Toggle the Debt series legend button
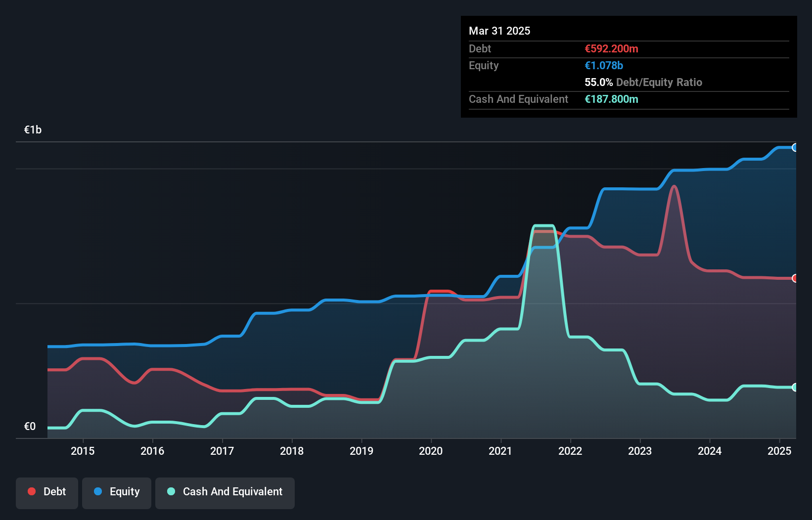812x520 pixels. point(47,493)
